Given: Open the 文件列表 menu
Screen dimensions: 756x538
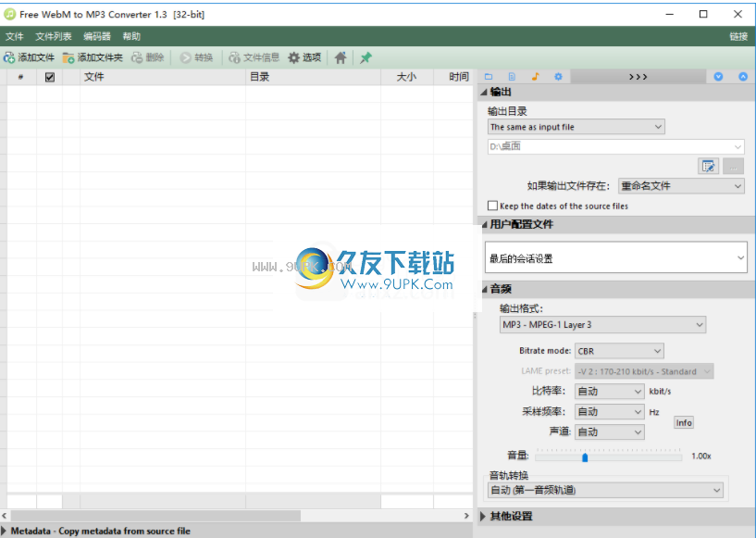Looking at the screenshot, I should [x=54, y=36].
